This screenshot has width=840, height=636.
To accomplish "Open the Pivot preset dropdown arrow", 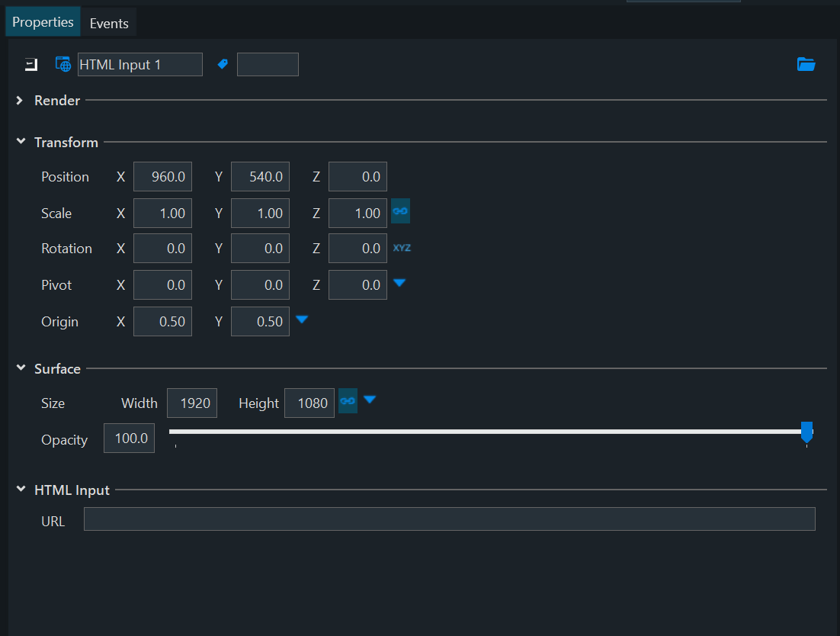I will (399, 283).
